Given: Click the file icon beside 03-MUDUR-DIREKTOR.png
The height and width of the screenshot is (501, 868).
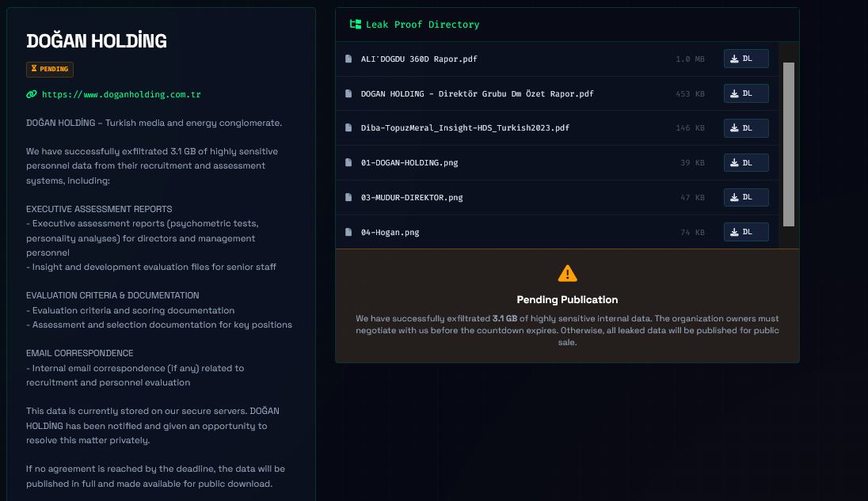Looking at the screenshot, I should point(348,197).
